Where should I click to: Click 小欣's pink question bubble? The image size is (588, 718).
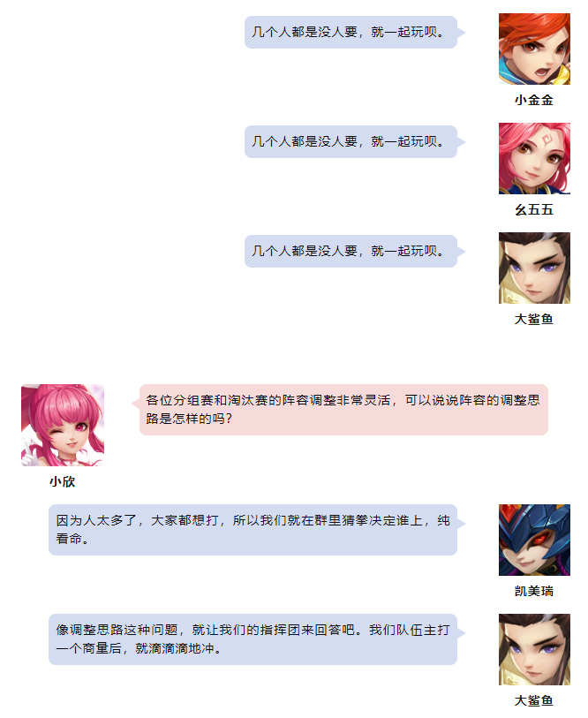(343, 410)
